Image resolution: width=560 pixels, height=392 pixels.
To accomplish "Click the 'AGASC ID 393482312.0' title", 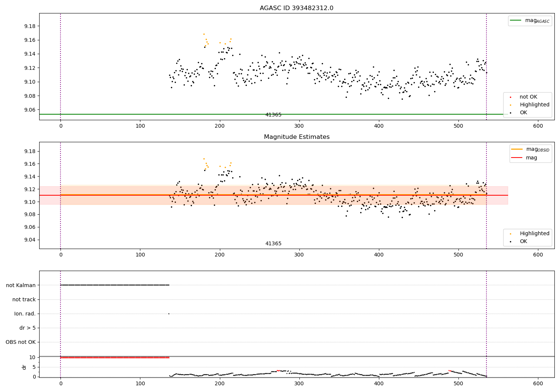I will point(296,8).
